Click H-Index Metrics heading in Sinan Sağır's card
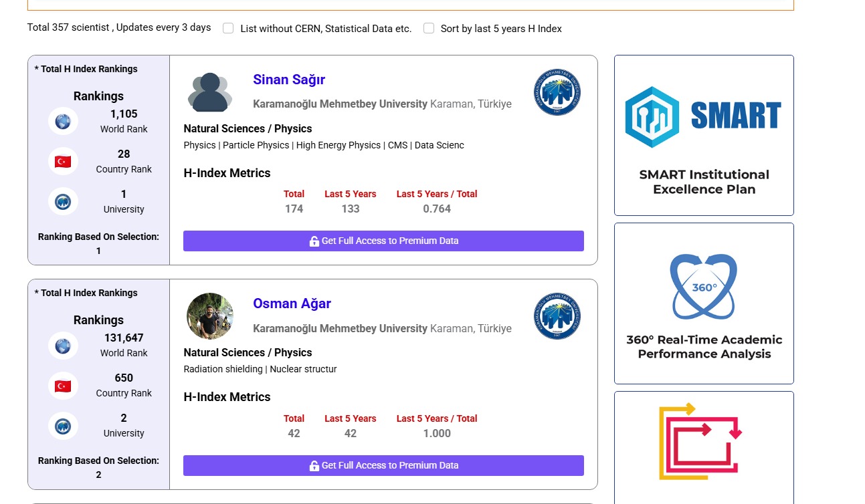The width and height of the screenshot is (865, 504). coord(227,173)
